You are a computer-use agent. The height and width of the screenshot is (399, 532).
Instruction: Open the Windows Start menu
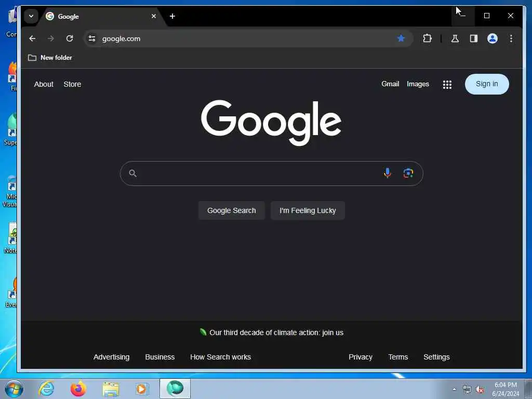pyautogui.click(x=14, y=389)
